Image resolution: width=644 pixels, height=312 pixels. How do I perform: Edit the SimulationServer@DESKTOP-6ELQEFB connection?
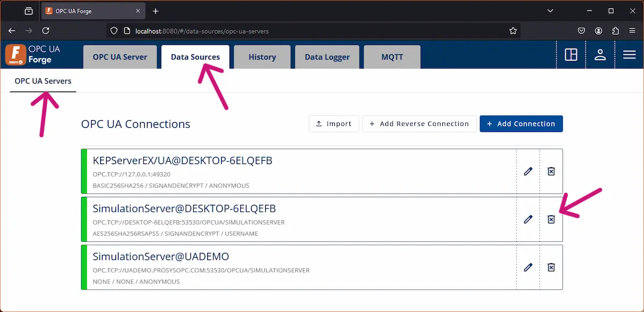[528, 219]
